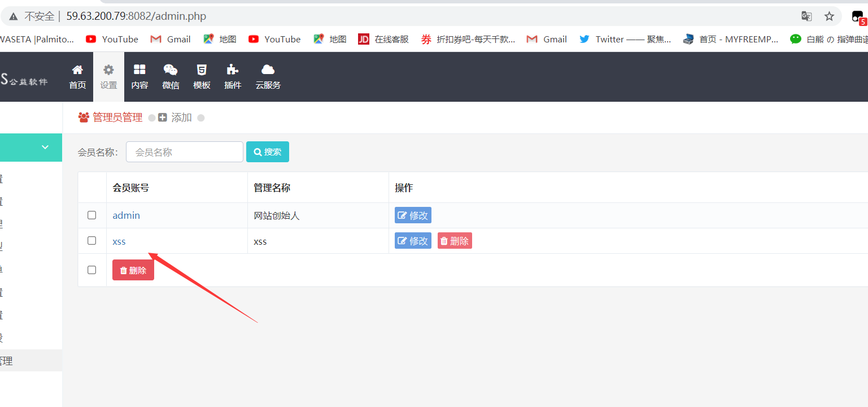Open the Twitter bookmark
Viewport: 868px width, 407px height.
[625, 39]
